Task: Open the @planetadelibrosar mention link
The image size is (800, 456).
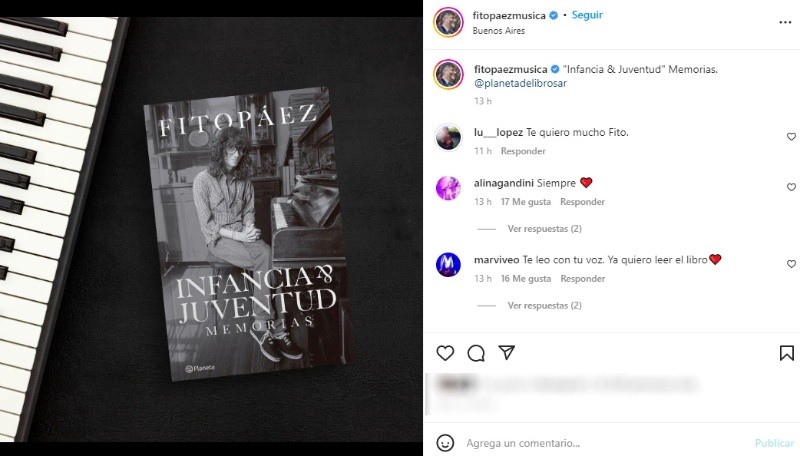Action: (520, 83)
